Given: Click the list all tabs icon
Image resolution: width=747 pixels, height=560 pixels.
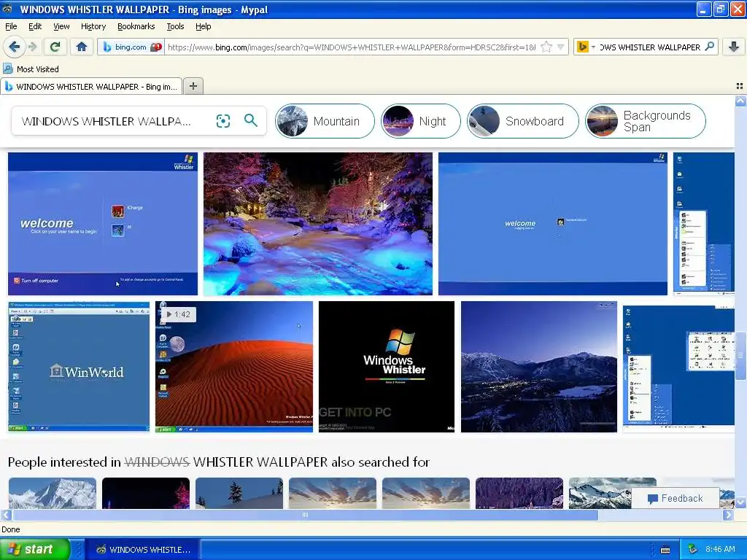Looking at the screenshot, I should (x=740, y=86).
